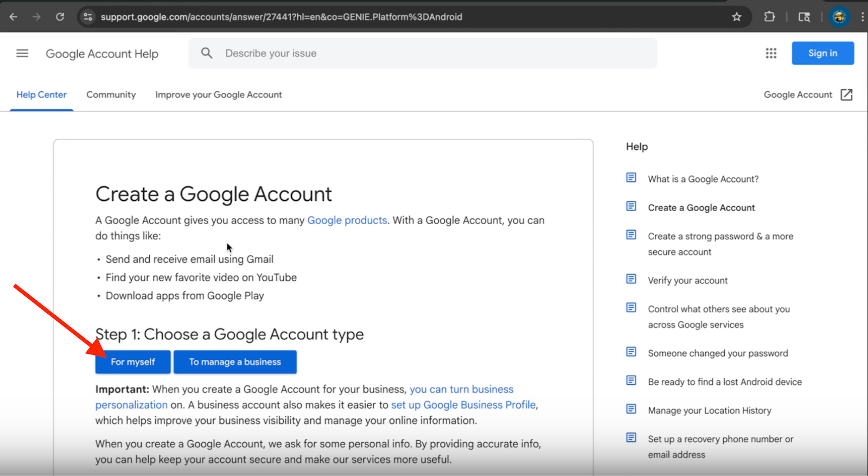Click the Sign in button
The image size is (868, 476).
822,53
